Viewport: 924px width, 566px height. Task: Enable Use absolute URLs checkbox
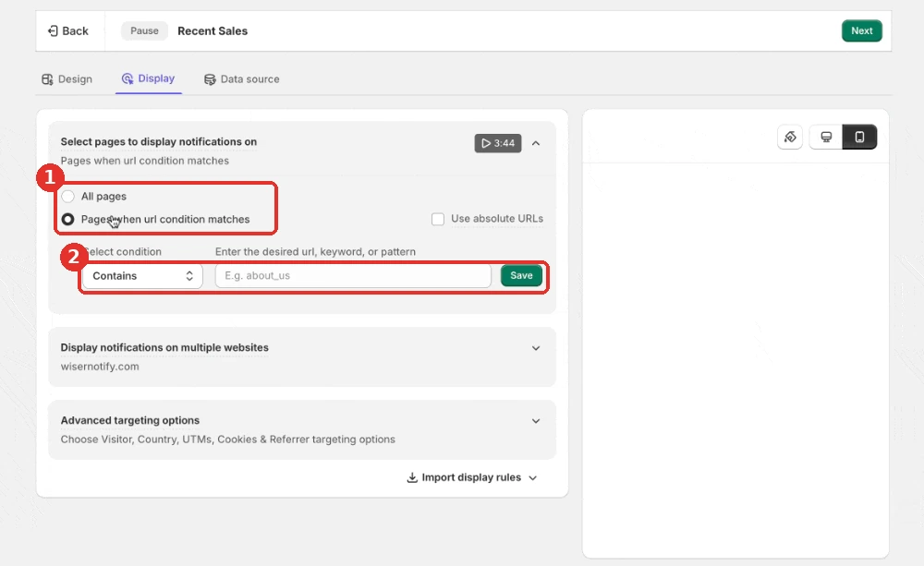[x=438, y=219]
